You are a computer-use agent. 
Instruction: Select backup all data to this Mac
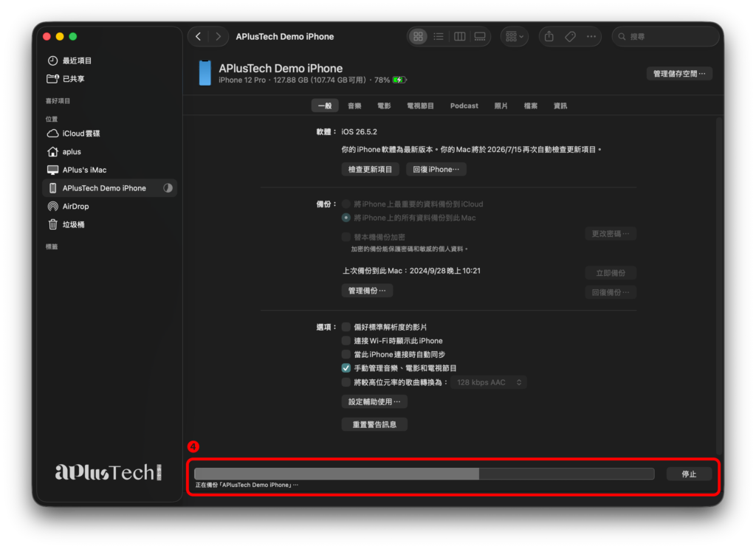[x=346, y=218]
